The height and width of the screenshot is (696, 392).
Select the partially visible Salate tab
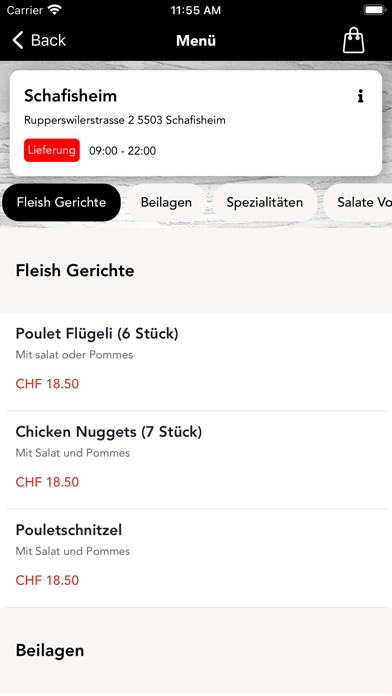[358, 202]
